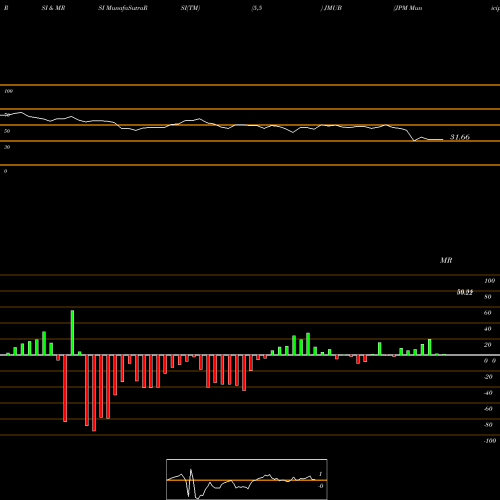The height and width of the screenshot is (500, 500).
Task: Click the '-60' label on MR axis
Action: pos(488,409)
